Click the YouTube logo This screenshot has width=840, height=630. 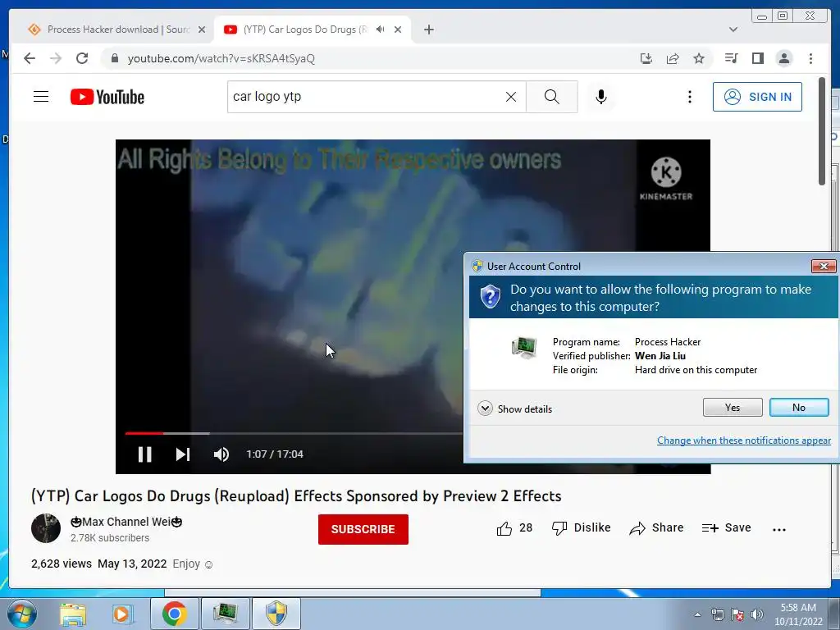(x=107, y=97)
